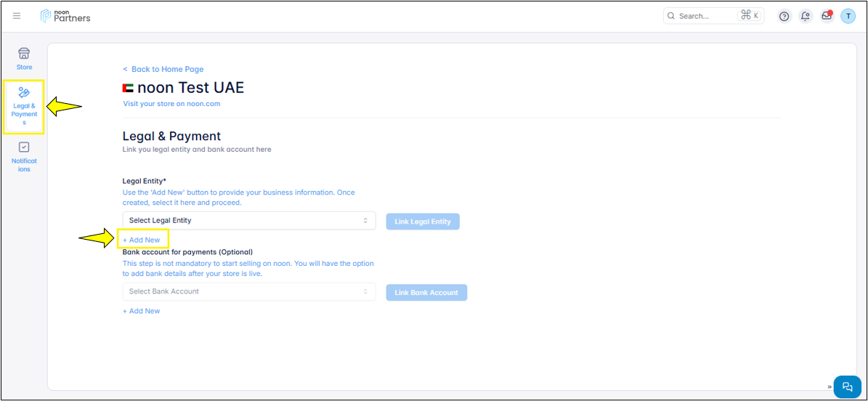The height and width of the screenshot is (401, 868).
Task: Click Link Legal Entity button
Action: (423, 222)
